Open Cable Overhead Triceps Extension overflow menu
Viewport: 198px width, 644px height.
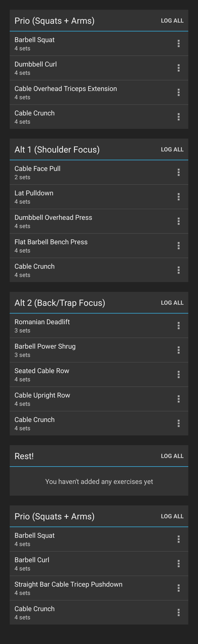[179, 92]
